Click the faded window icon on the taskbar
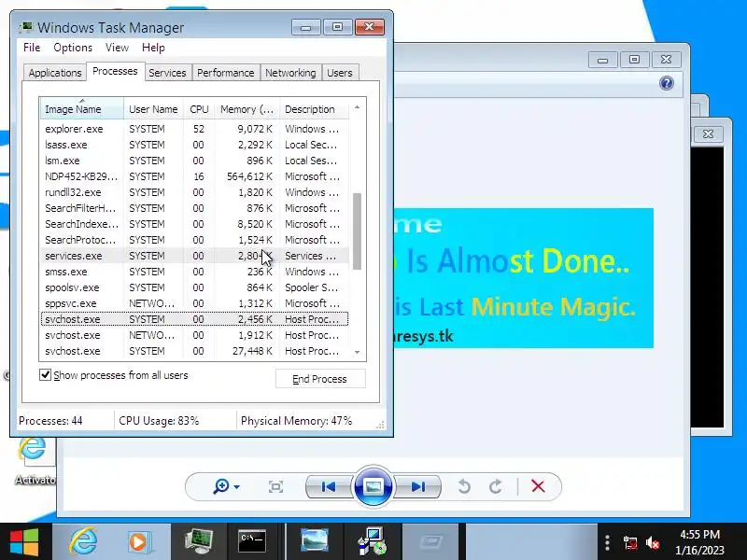The image size is (747, 560). tap(430, 541)
